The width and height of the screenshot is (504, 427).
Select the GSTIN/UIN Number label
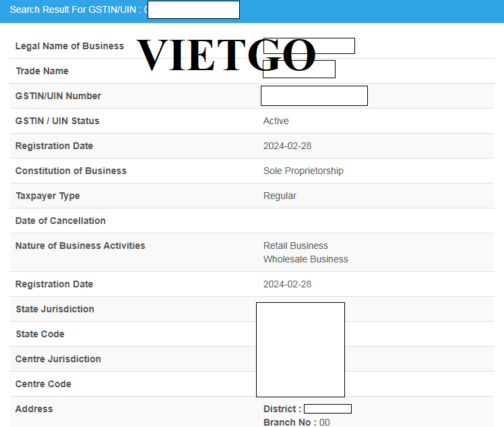[x=58, y=96]
